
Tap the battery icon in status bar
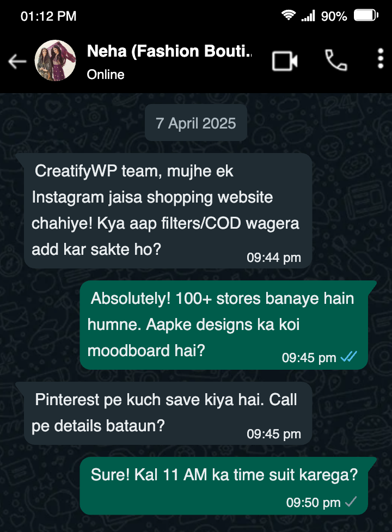click(x=366, y=15)
